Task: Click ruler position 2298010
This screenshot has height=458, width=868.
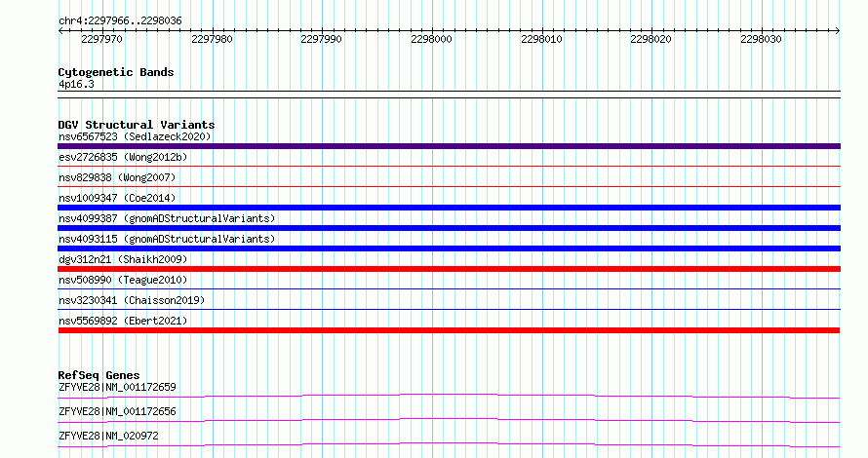Action: pos(541,39)
